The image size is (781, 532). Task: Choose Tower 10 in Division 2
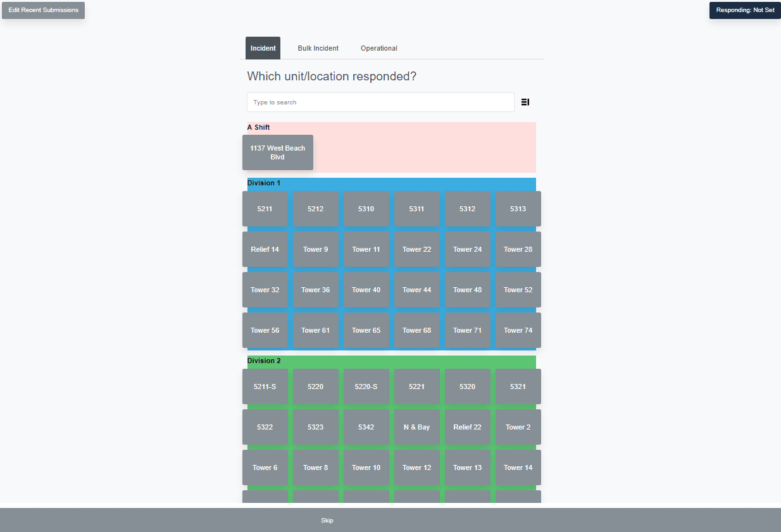point(366,467)
